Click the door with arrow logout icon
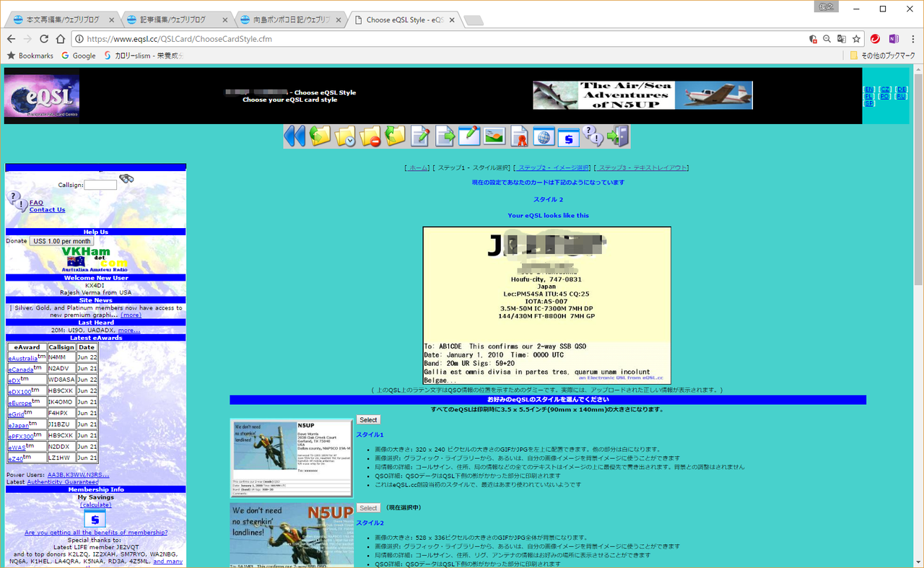This screenshot has width=924, height=568. click(618, 136)
